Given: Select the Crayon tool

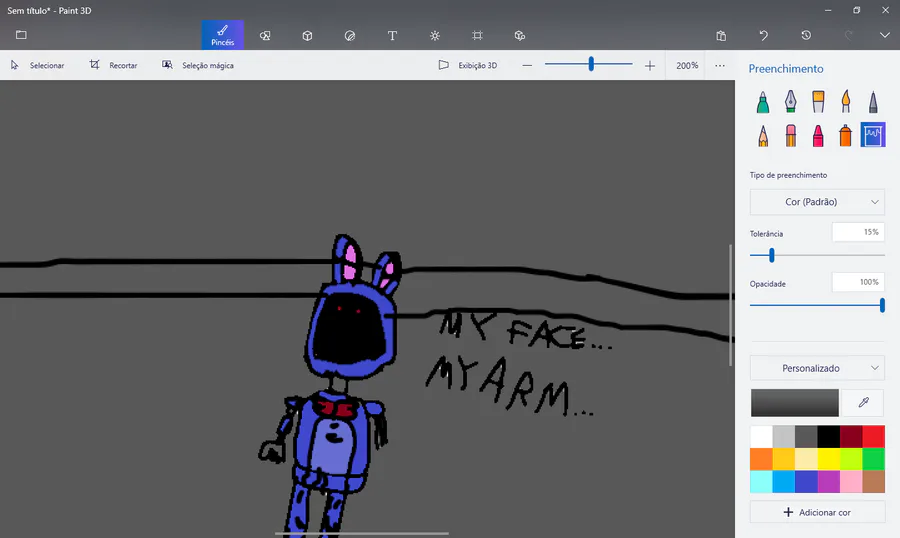Looking at the screenshot, I should pyautogui.click(x=818, y=136).
